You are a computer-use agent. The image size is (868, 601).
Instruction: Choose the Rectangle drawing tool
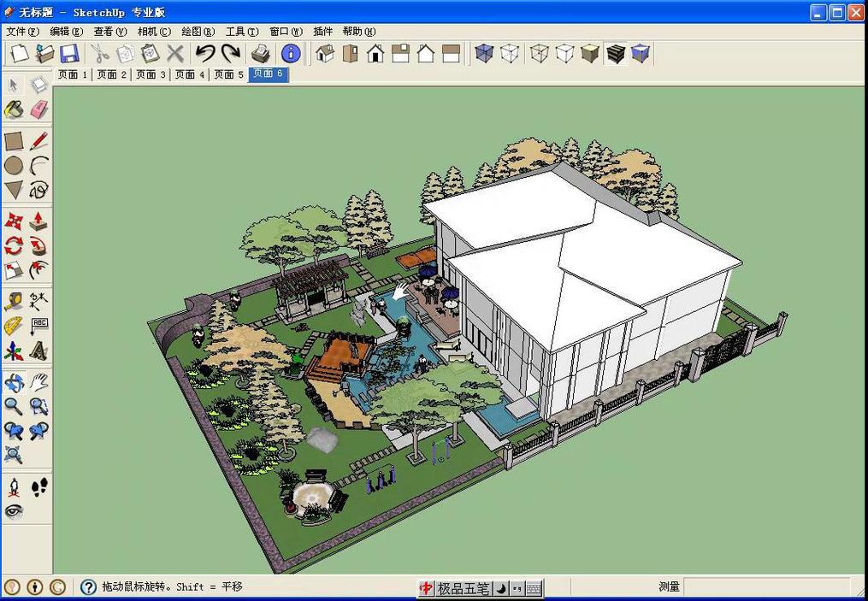pyautogui.click(x=14, y=141)
